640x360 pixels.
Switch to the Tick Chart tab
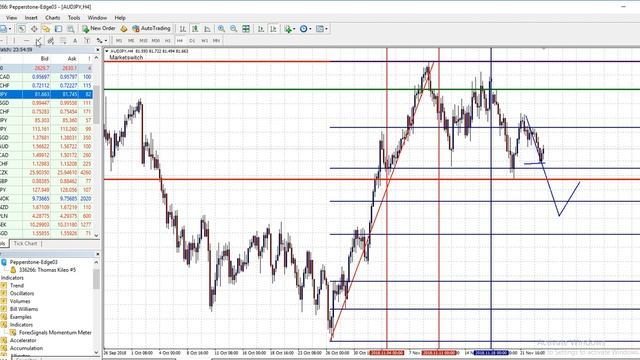(25, 244)
